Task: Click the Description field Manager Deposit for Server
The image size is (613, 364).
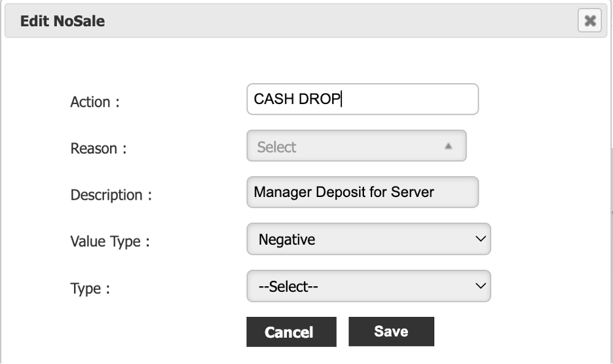Action: [x=362, y=192]
